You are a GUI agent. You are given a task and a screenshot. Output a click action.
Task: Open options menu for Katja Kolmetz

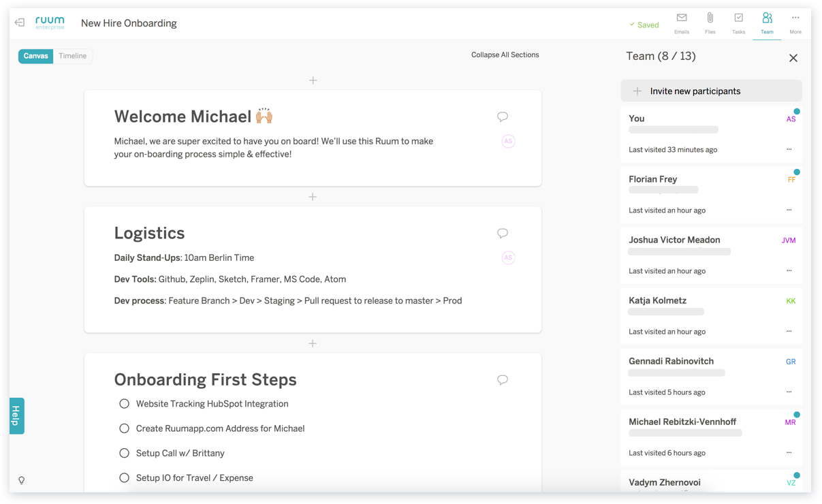click(x=789, y=332)
